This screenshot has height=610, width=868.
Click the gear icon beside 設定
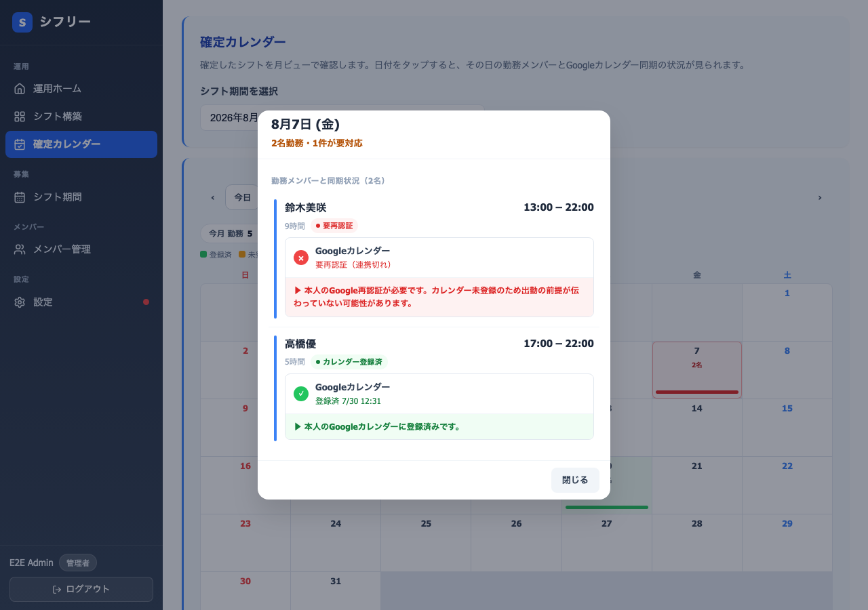click(20, 302)
